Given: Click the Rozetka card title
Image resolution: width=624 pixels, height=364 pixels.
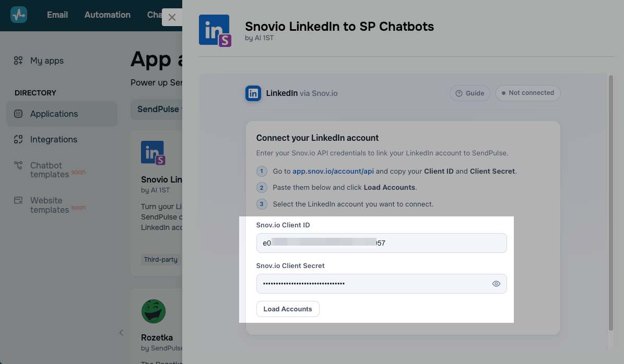Looking at the screenshot, I should (157, 337).
